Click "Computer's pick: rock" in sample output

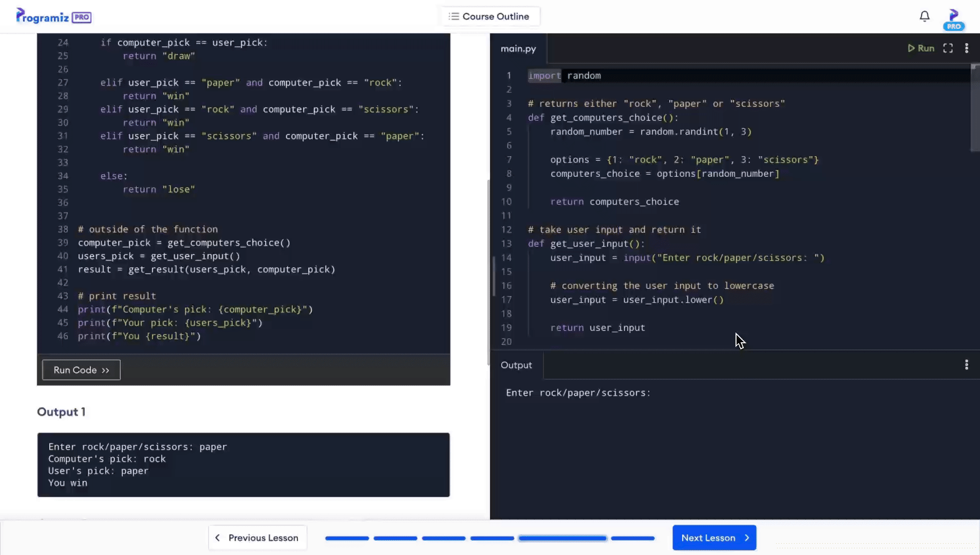(107, 459)
